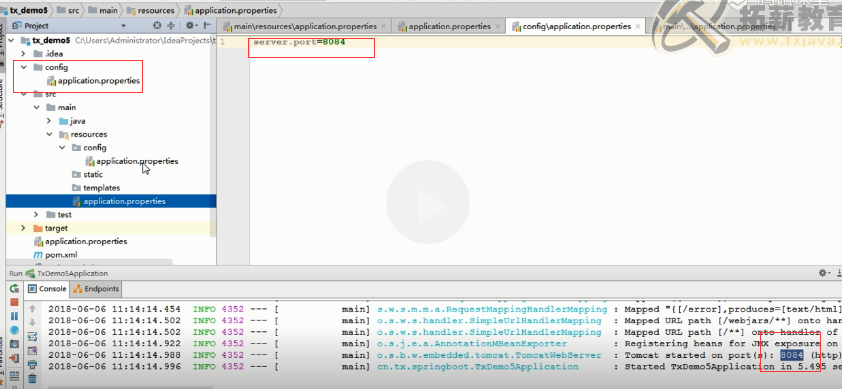Select the config\application.properties editor tab

coord(576,26)
